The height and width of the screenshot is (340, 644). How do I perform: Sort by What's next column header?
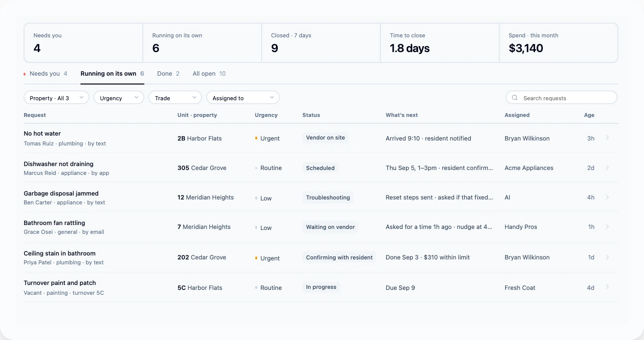[x=402, y=115]
